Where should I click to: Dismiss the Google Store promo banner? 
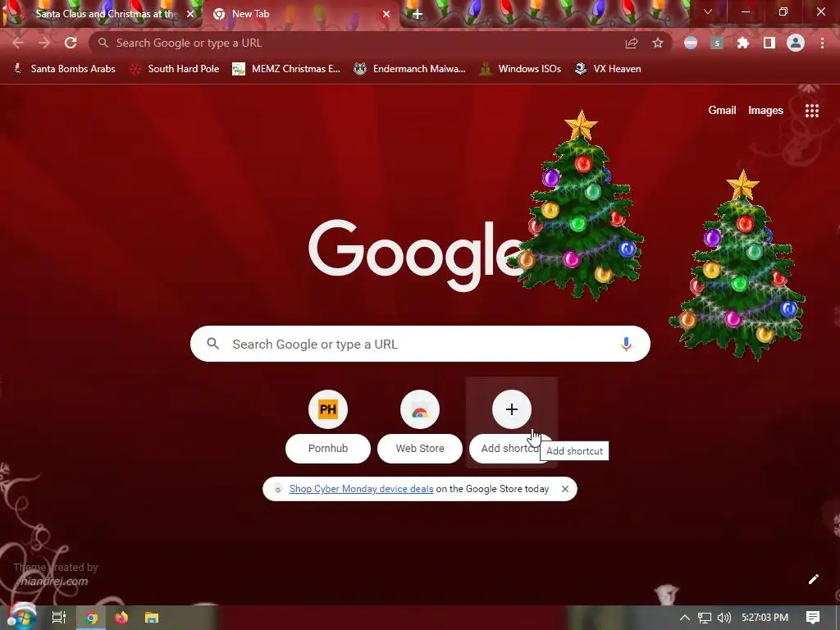[564, 489]
